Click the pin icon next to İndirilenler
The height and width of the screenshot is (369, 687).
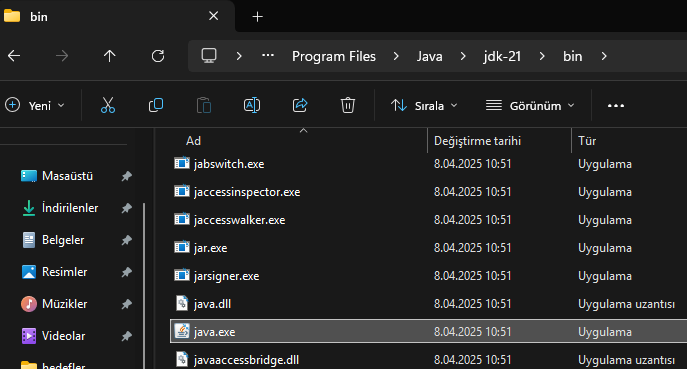pos(127,208)
